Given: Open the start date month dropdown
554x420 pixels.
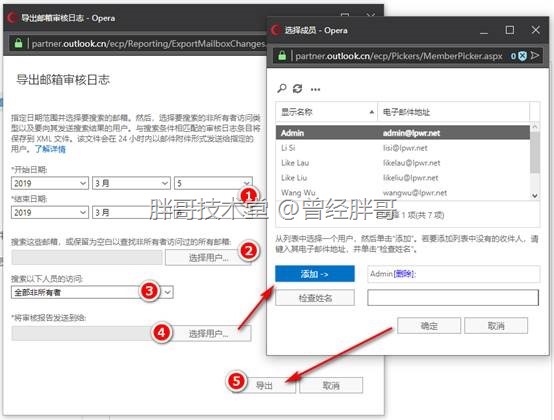Looking at the screenshot, I should tap(131, 183).
